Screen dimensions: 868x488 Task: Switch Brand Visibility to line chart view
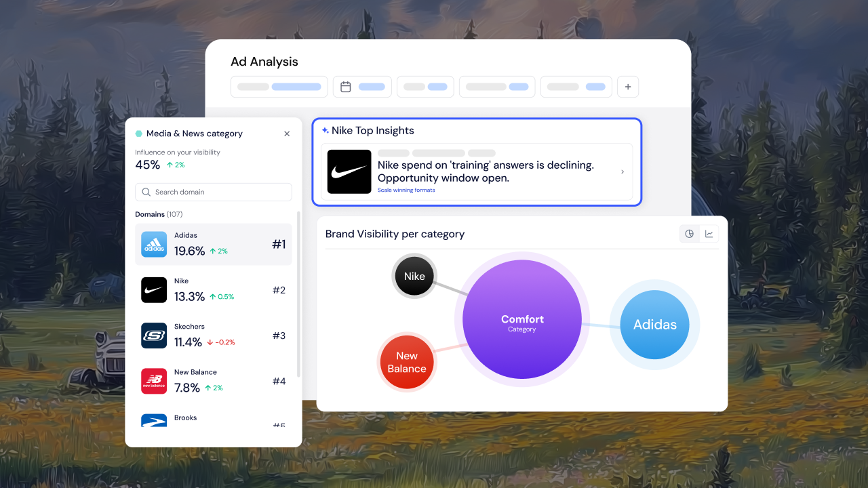[x=709, y=234]
